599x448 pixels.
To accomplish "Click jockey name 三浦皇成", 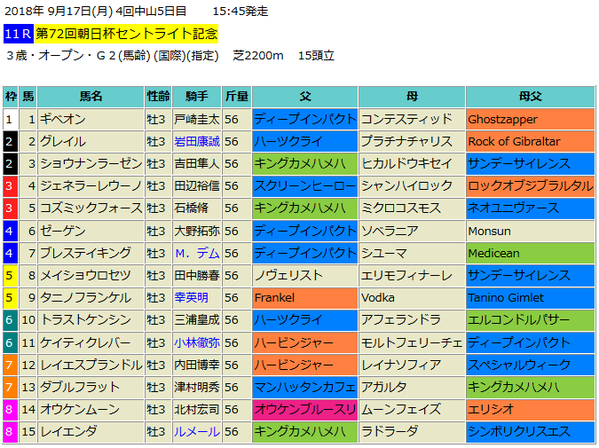I will [197, 320].
